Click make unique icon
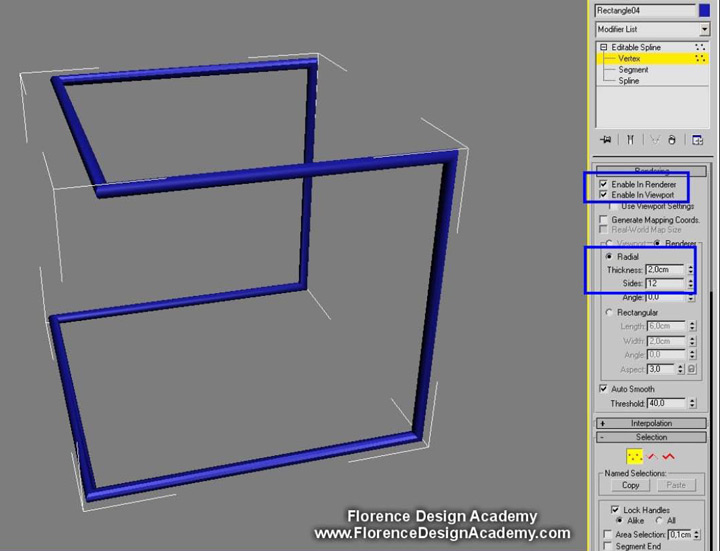This screenshot has width=720, height=551. [654, 140]
